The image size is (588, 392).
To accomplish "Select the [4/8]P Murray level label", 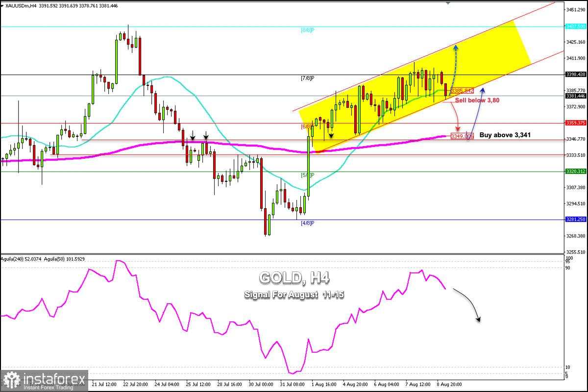I will (307, 223).
